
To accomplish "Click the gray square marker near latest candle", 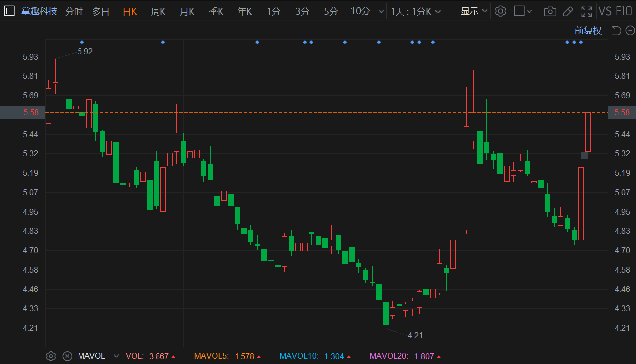I will 584,155.
